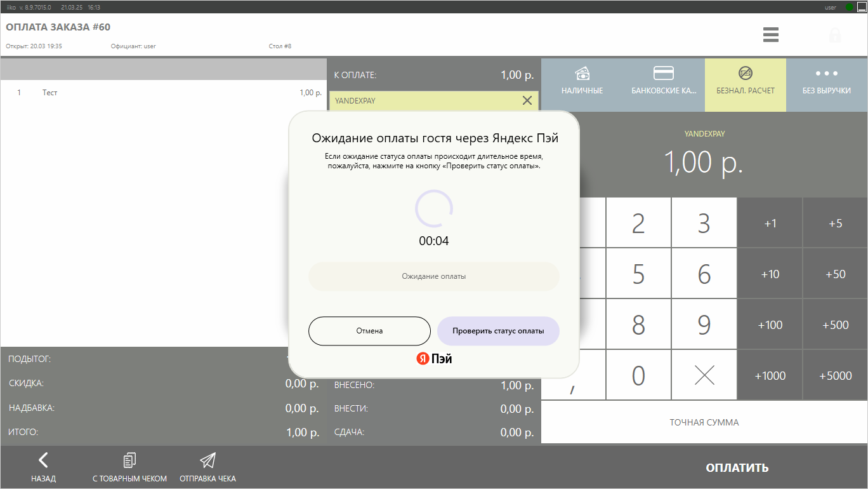This screenshot has height=489, width=868.
Task: Click the Сдача 0,00 р. value
Action: pyautogui.click(x=517, y=432)
